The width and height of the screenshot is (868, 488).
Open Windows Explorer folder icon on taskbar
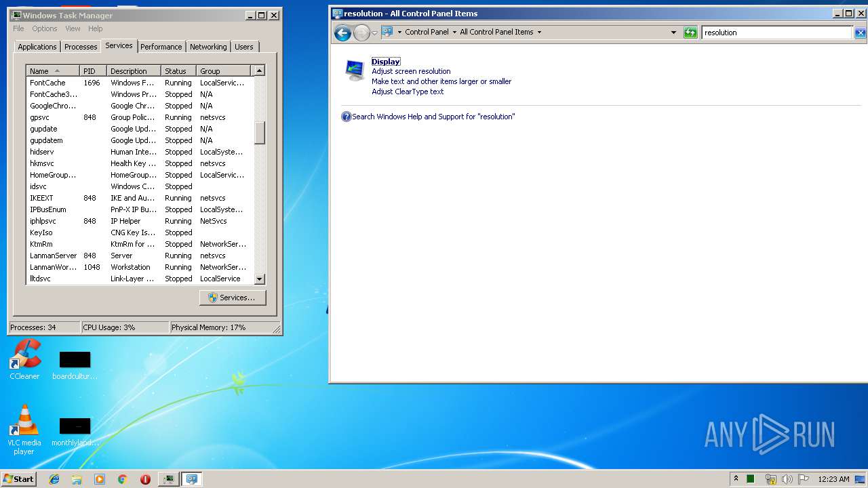[x=77, y=479]
